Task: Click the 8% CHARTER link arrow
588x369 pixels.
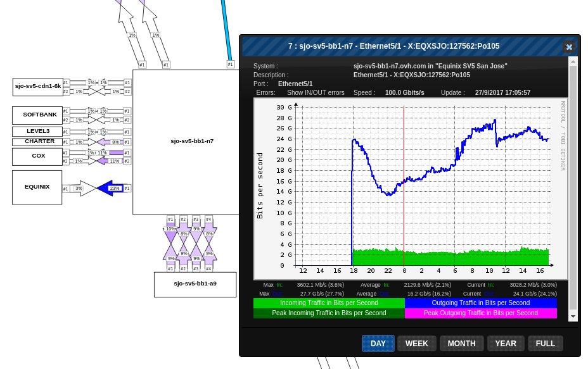Action: (110, 142)
